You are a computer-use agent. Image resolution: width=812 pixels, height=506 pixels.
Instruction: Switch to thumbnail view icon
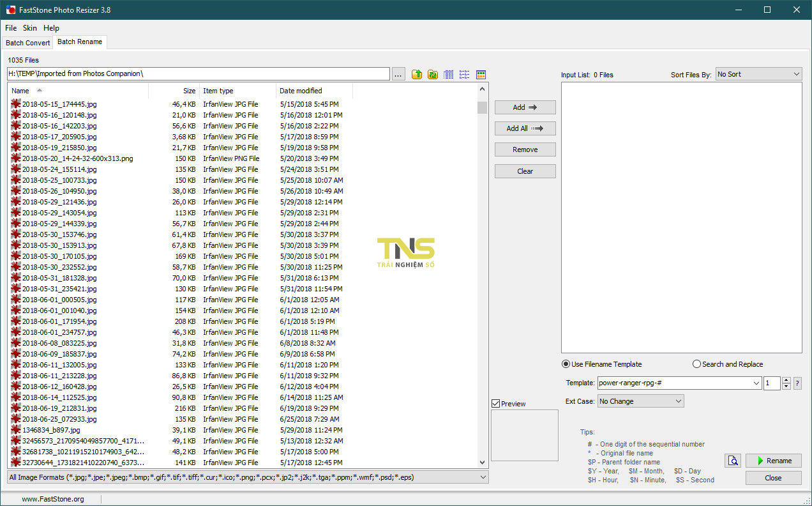coord(480,74)
